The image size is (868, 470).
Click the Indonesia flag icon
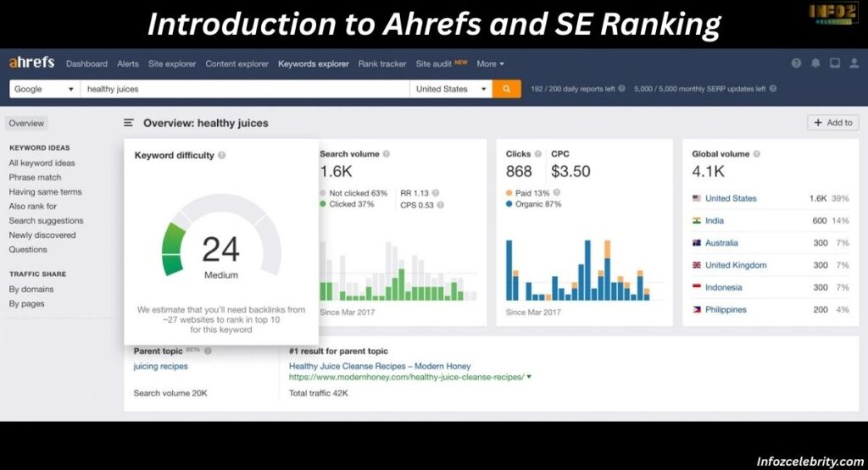pos(697,287)
